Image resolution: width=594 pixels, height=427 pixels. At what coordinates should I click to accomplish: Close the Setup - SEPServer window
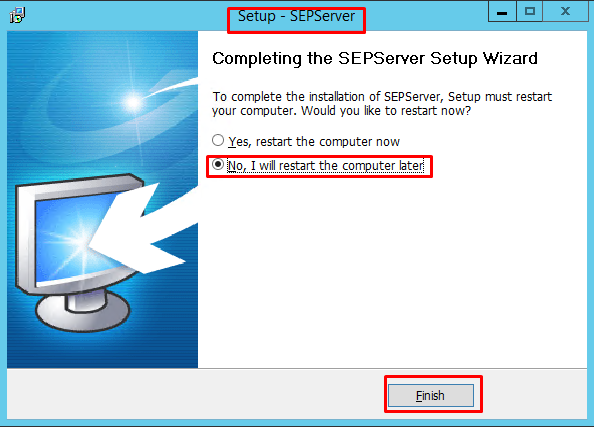coord(565,11)
